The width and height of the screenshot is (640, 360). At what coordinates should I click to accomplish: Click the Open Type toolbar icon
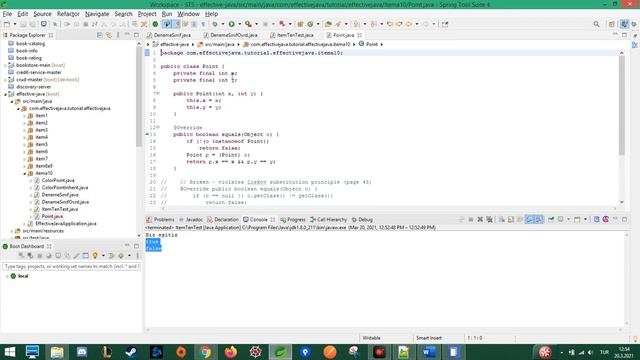coord(328,24)
